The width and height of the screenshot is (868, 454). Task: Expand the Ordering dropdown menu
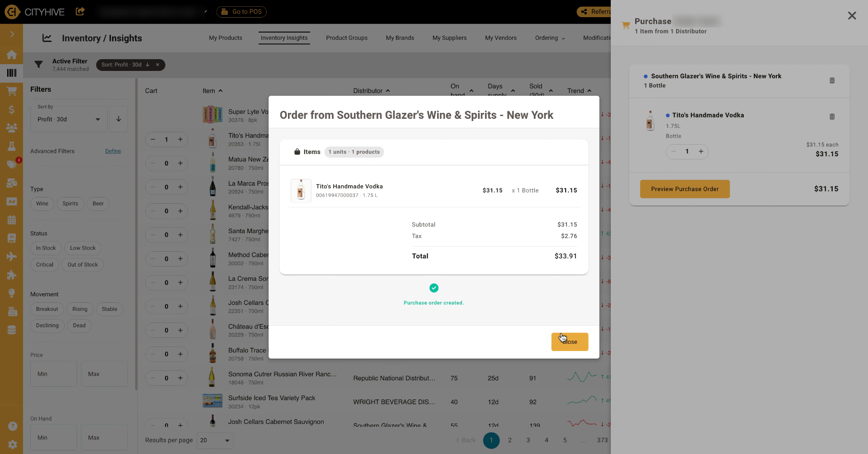(x=550, y=38)
